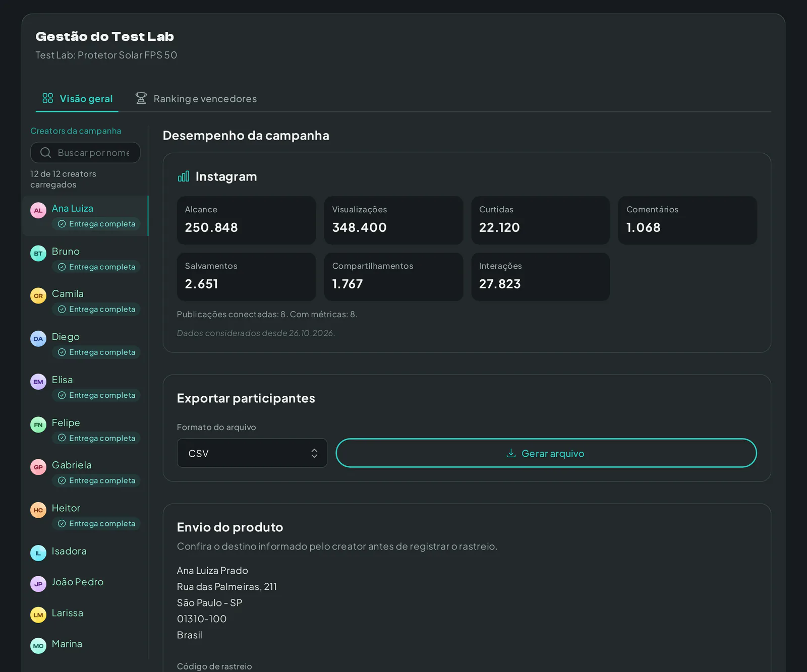Image resolution: width=807 pixels, height=672 pixels.
Task: Click the trophy icon beside Ranking
Action: click(x=141, y=98)
